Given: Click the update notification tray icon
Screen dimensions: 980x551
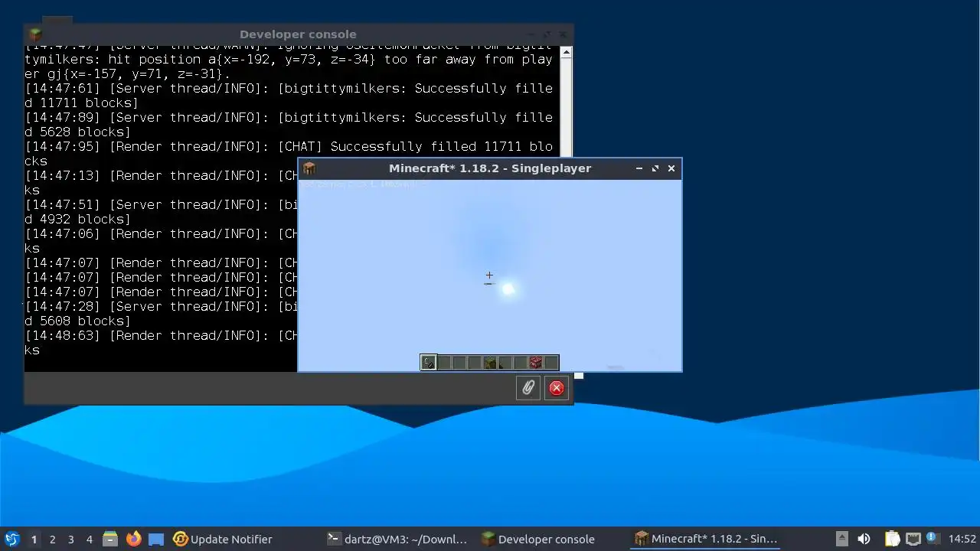Looking at the screenshot, I should tap(933, 537).
